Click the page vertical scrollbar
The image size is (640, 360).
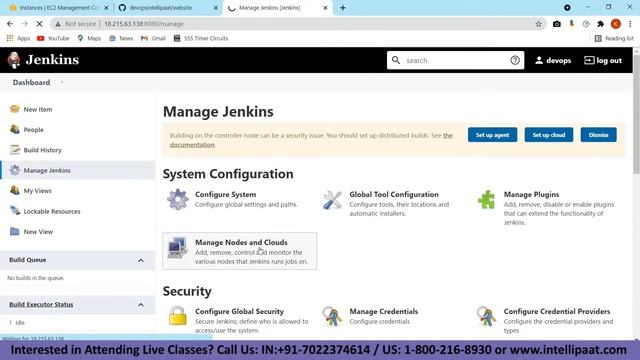tap(636, 114)
